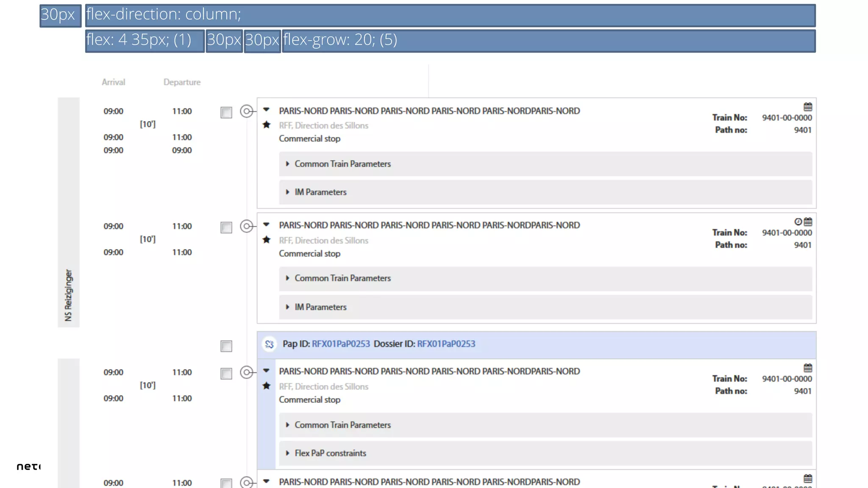Tick checkbox for second PARIS-NORD stop
Viewport: 868px width, 488px height.
226,227
